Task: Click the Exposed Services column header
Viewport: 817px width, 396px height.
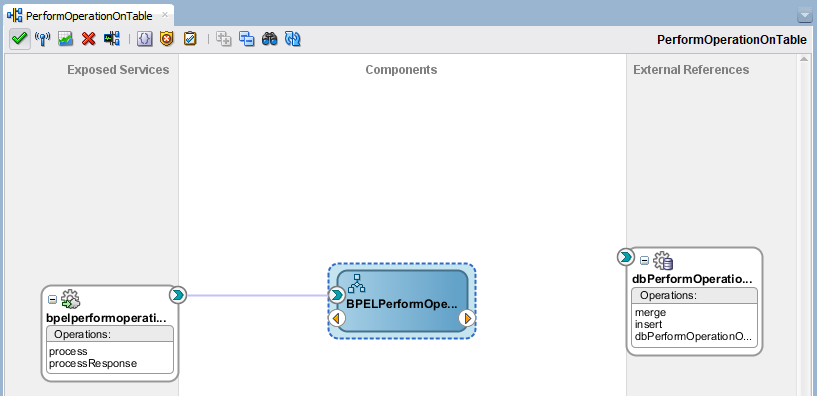Action: [x=118, y=70]
